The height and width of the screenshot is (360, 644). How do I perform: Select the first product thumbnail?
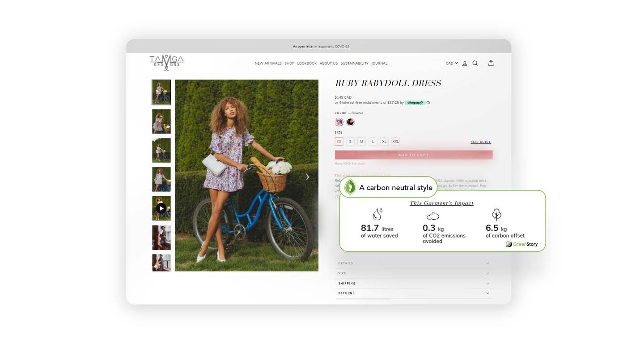(161, 92)
